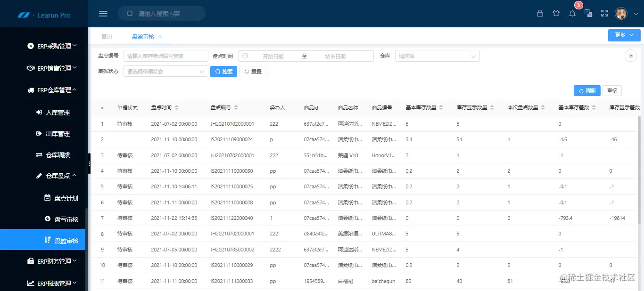This screenshot has width=644, height=291.
Task: Click the 审核 approve button
Action: [612, 90]
